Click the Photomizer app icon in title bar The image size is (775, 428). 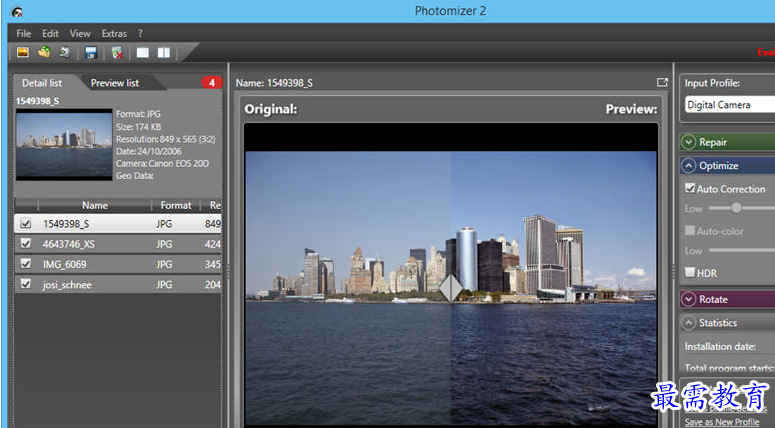[x=17, y=12]
